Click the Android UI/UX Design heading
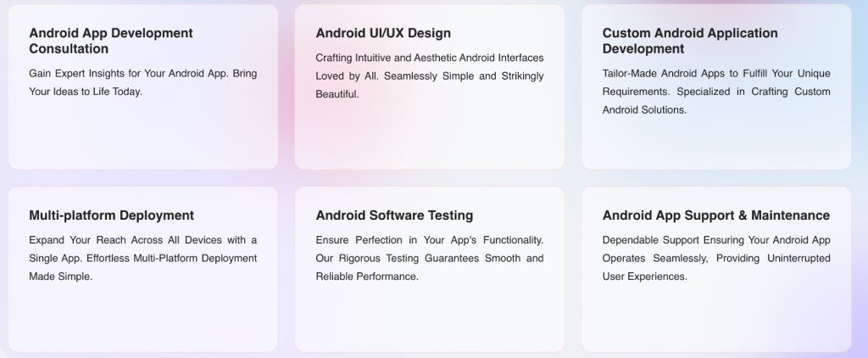The image size is (868, 358). coord(383,33)
